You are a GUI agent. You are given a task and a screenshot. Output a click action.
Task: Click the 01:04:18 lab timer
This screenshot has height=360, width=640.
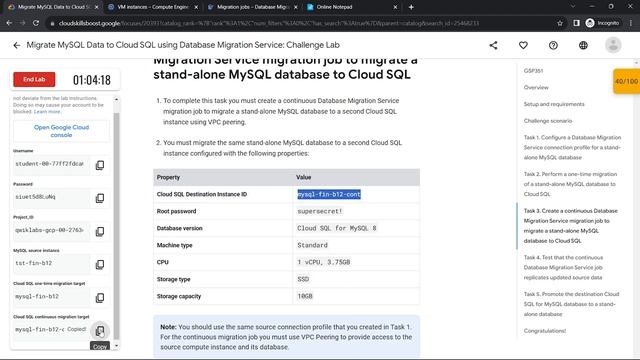pos(92,80)
